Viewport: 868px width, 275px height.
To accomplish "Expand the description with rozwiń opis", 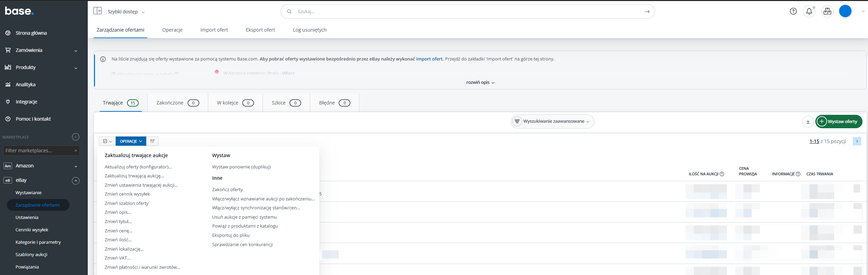I will point(480,82).
